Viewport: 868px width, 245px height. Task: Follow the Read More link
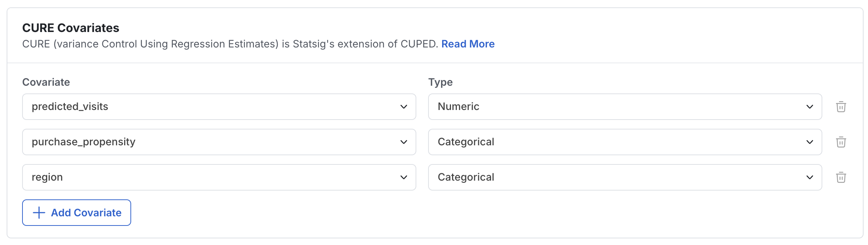coord(468,44)
